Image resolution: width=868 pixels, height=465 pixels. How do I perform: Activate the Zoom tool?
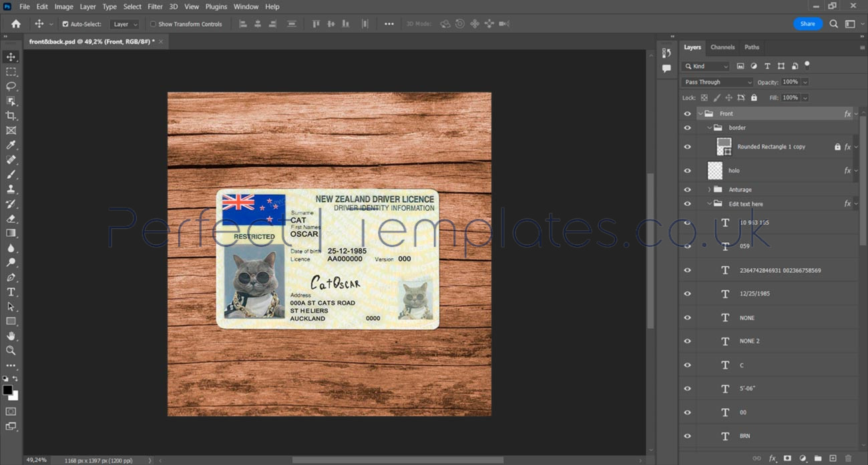tap(11, 350)
